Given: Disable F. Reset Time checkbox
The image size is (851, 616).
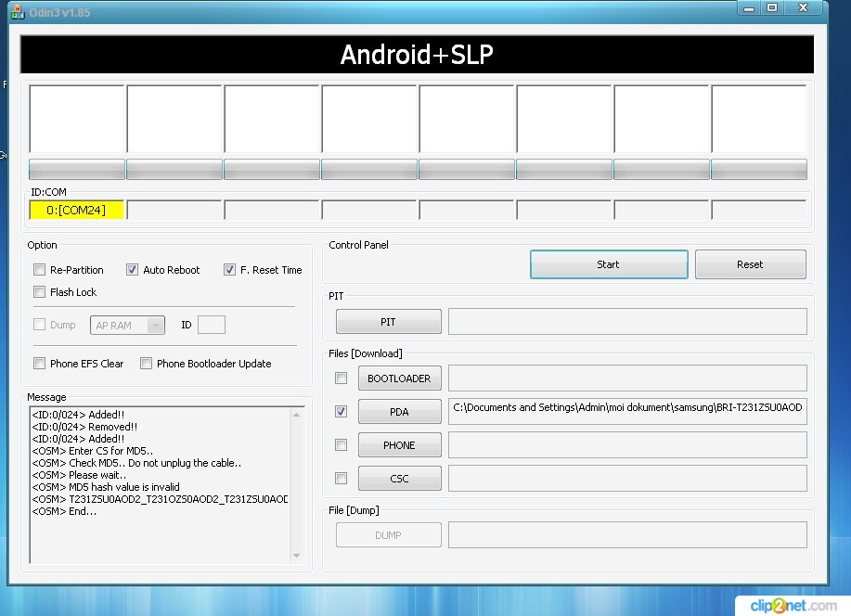Looking at the screenshot, I should 229,270.
